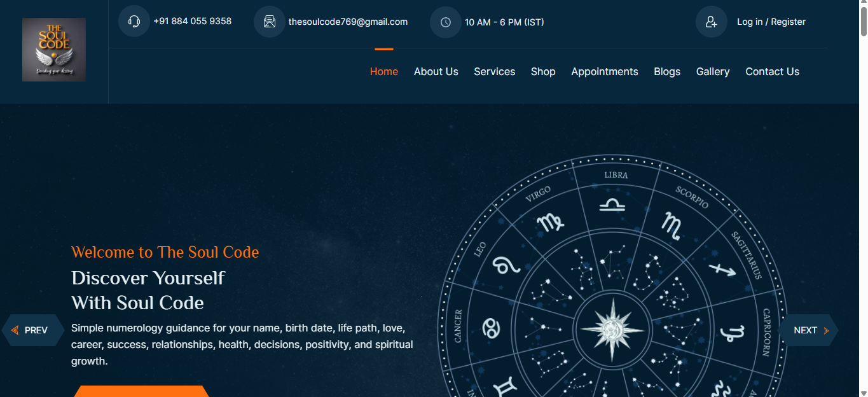Navigate to the Shop page
Image resolution: width=868 pixels, height=397 pixels.
tap(543, 72)
